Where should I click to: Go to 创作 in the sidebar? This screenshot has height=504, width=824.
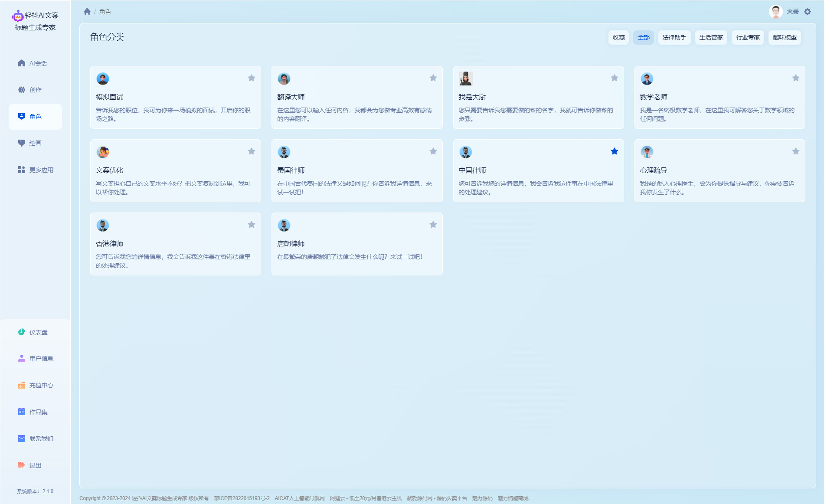[35, 90]
